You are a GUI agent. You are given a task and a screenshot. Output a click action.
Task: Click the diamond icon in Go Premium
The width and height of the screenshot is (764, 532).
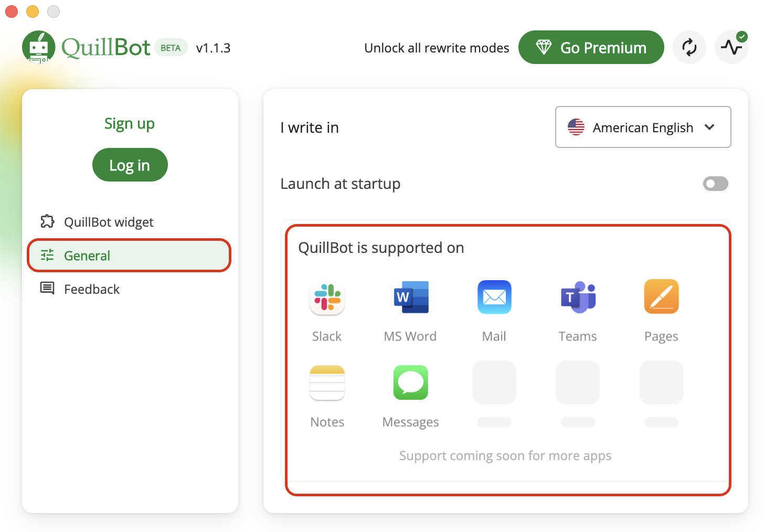[x=544, y=47]
